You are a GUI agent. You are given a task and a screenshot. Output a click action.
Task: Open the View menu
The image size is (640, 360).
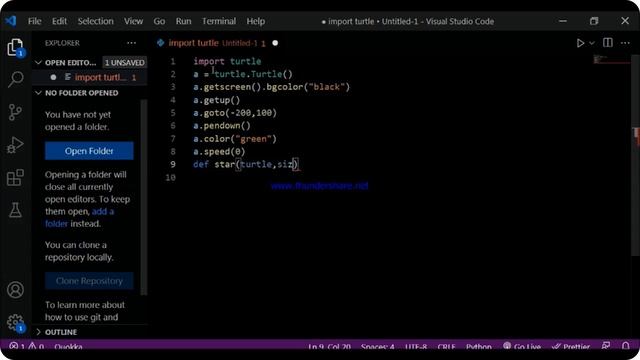point(133,21)
